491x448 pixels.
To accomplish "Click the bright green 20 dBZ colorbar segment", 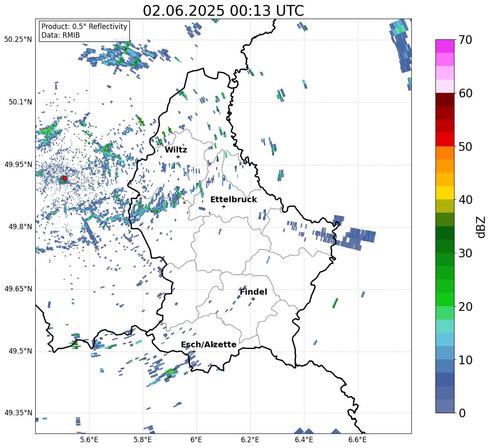I will tap(445, 299).
